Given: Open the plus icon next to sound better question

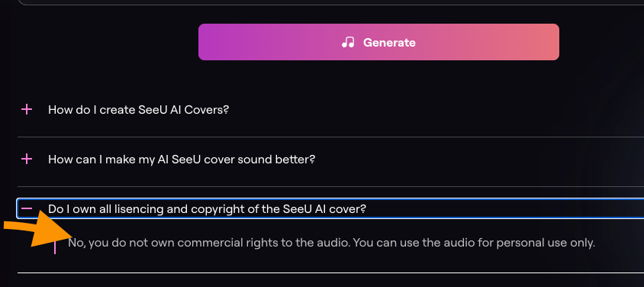Looking at the screenshot, I should [27, 159].
